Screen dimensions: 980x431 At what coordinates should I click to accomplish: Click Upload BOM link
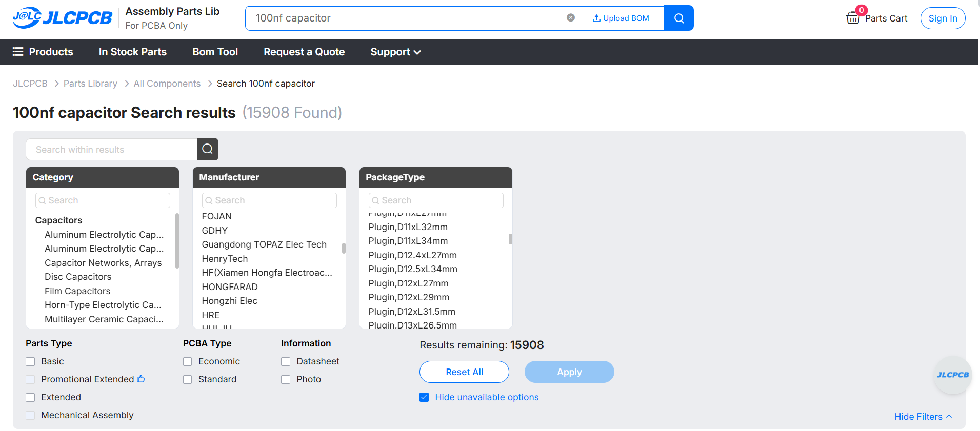[621, 18]
